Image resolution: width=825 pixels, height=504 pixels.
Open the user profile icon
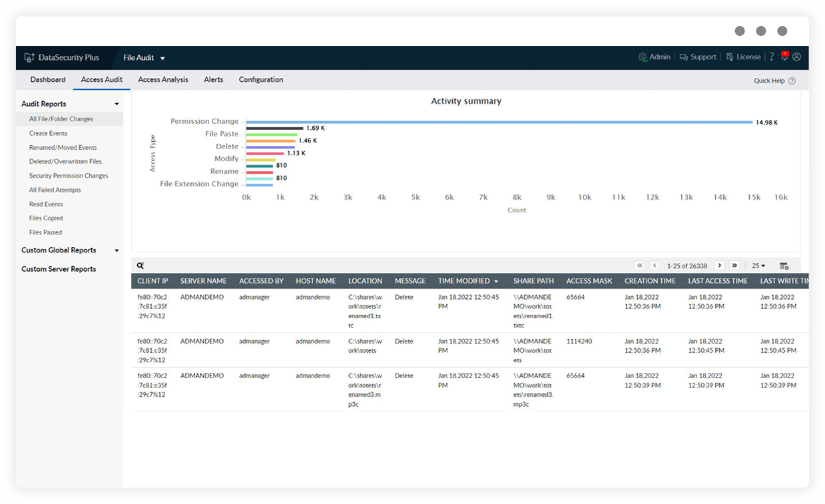(797, 57)
